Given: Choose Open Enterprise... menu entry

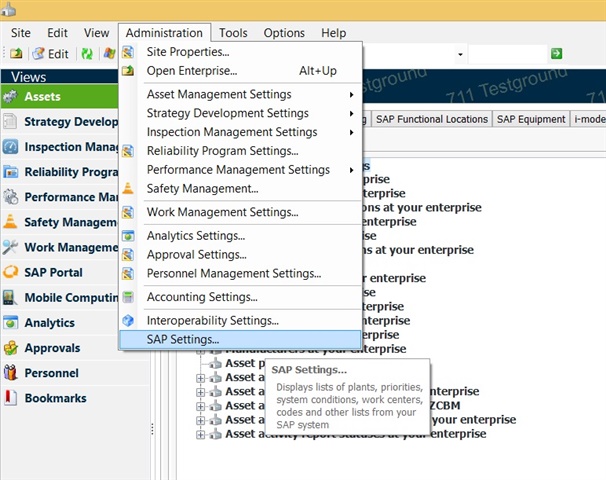Looking at the screenshot, I should pos(240,71).
